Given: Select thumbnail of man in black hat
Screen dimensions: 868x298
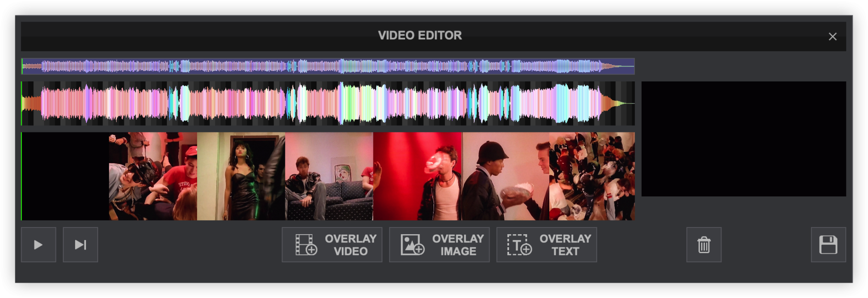Looking at the screenshot, I should pyautogui.click(x=505, y=176).
